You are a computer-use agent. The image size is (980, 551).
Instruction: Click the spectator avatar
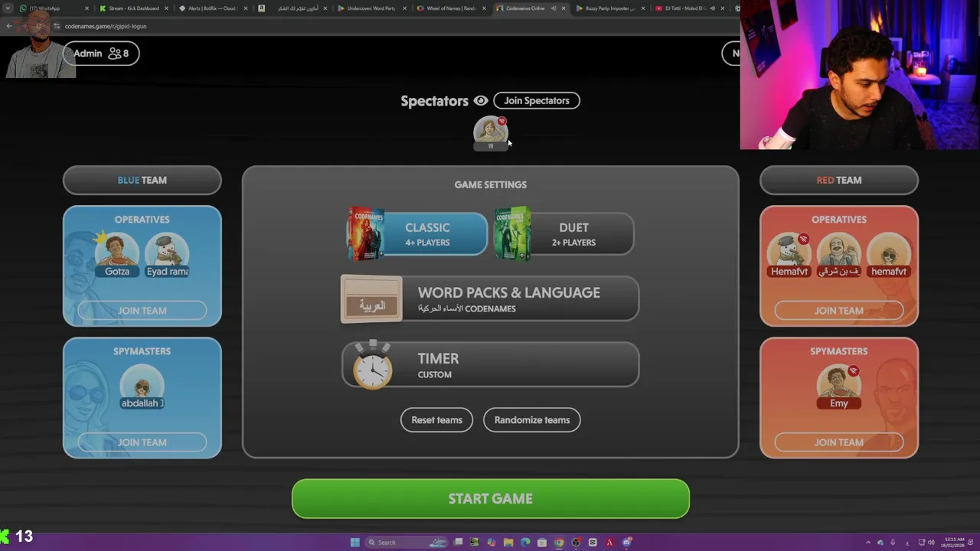pyautogui.click(x=490, y=132)
